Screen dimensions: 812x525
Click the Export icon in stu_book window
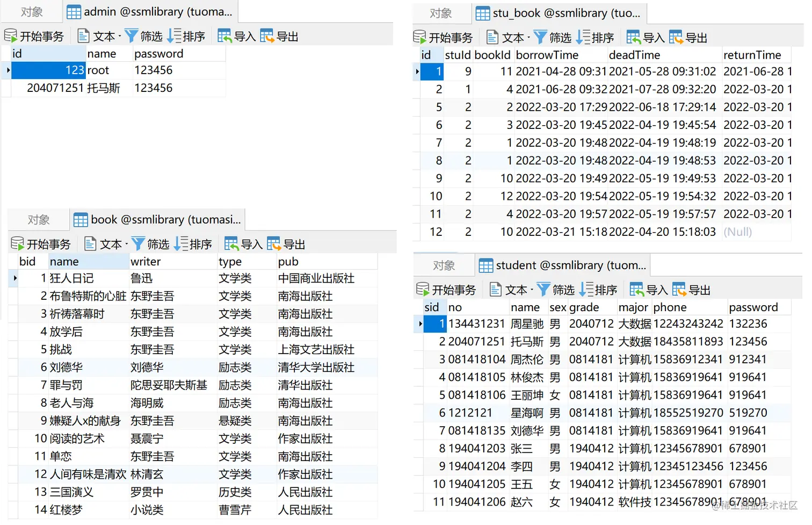coord(676,37)
